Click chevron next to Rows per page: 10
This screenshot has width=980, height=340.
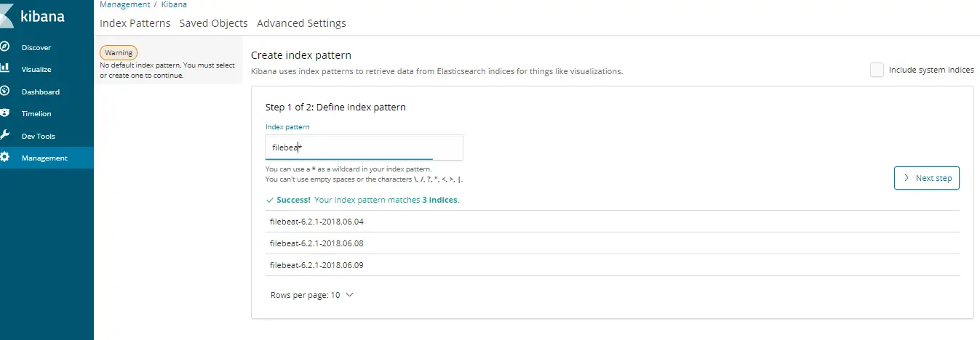coord(349,295)
